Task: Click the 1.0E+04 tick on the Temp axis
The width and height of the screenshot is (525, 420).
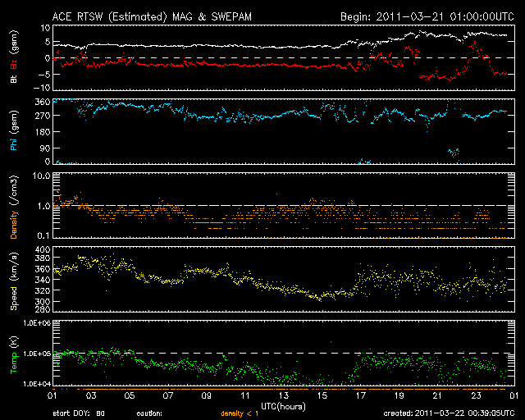Action: (37, 384)
